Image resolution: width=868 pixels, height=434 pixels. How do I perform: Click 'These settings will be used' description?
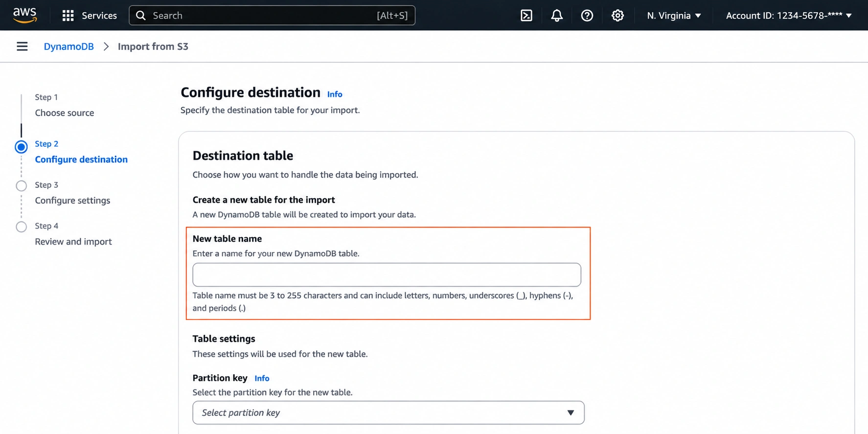click(x=280, y=354)
